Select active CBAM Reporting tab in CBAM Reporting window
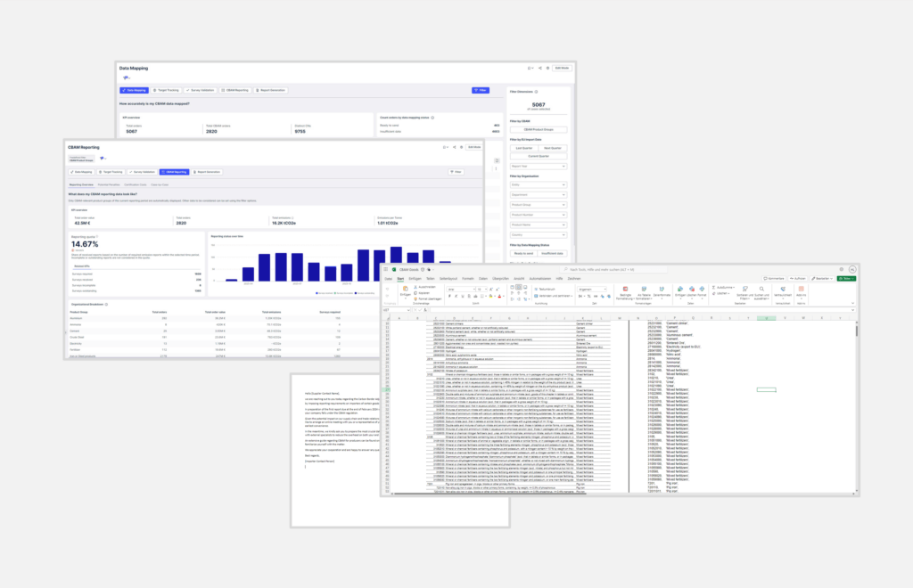Screen dimensions: 913x588 click(x=174, y=172)
